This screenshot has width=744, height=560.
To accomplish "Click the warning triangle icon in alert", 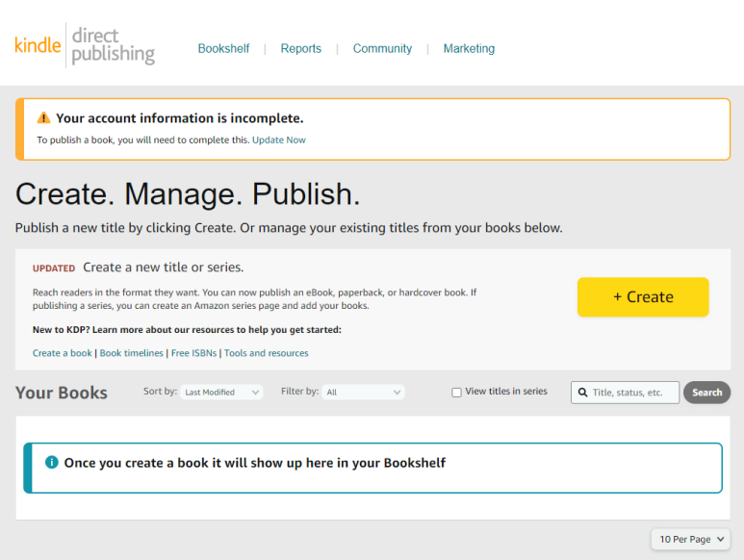I will [43, 117].
